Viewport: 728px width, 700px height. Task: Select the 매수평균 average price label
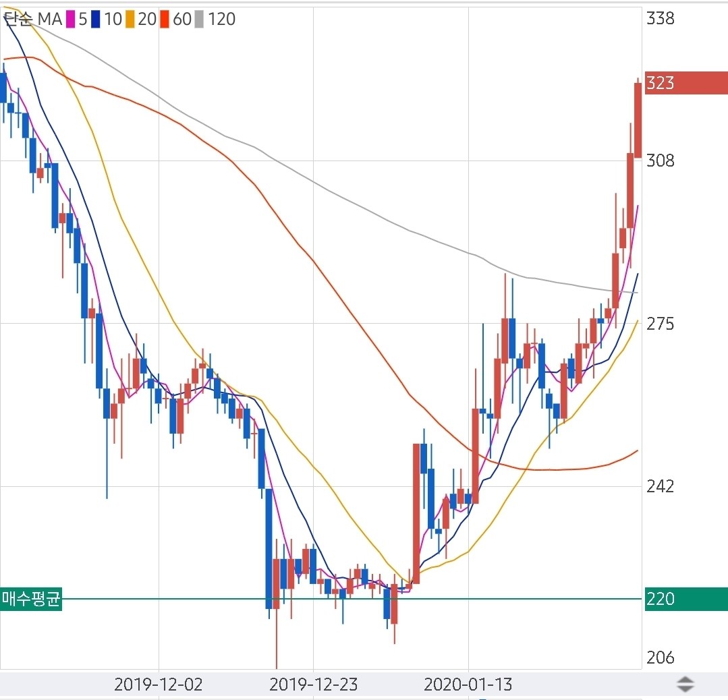coord(31,599)
